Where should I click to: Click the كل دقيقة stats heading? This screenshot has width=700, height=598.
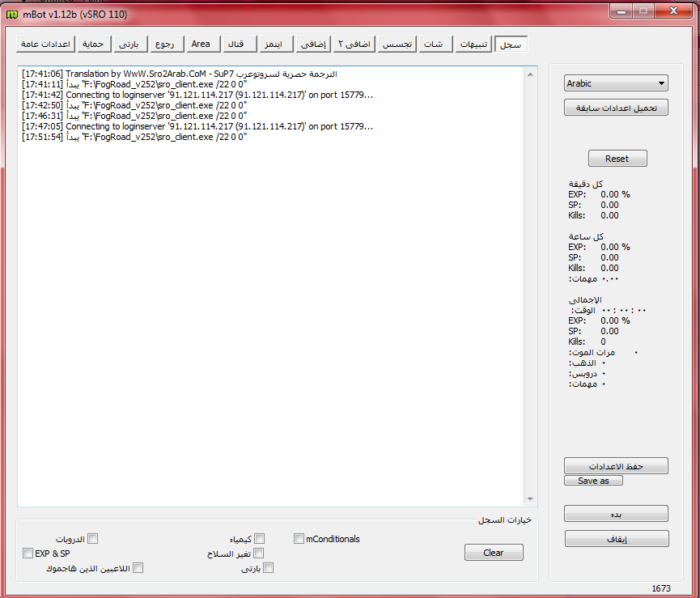[x=586, y=184]
